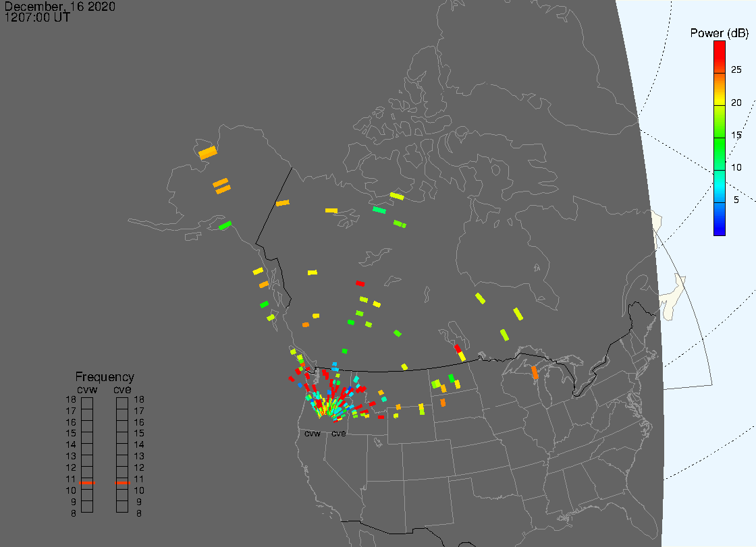Click the 8 label left of cvw scale
This screenshot has width=756, height=547.
coord(74,514)
